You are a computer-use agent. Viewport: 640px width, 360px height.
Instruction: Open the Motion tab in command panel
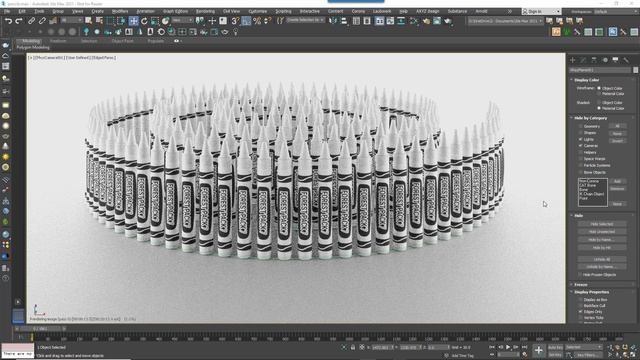(x=605, y=60)
